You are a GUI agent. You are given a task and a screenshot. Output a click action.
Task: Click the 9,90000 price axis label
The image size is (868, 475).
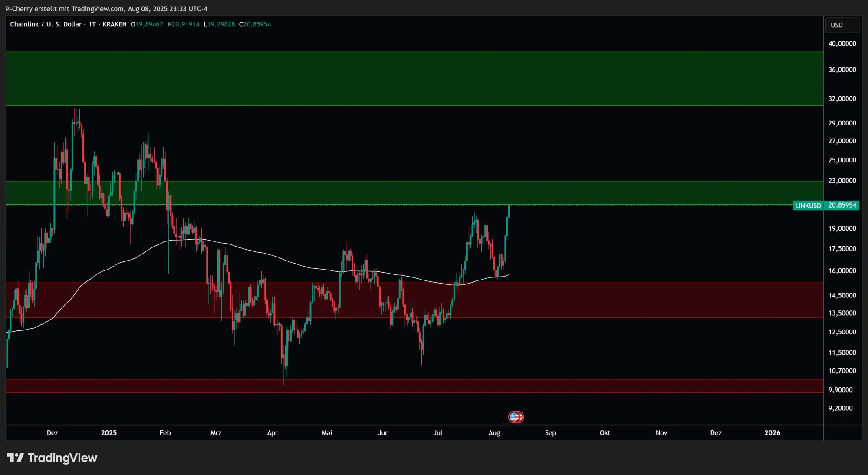click(x=840, y=390)
